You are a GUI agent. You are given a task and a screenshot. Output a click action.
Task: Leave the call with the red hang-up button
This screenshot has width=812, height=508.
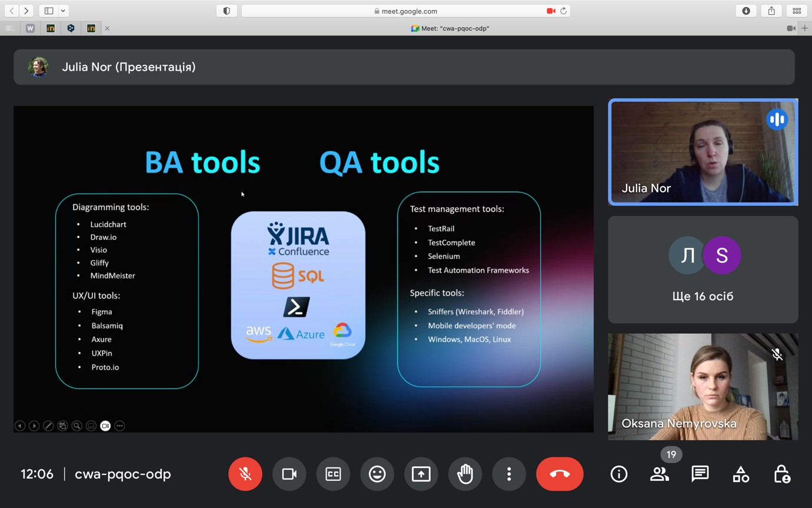pyautogui.click(x=560, y=474)
